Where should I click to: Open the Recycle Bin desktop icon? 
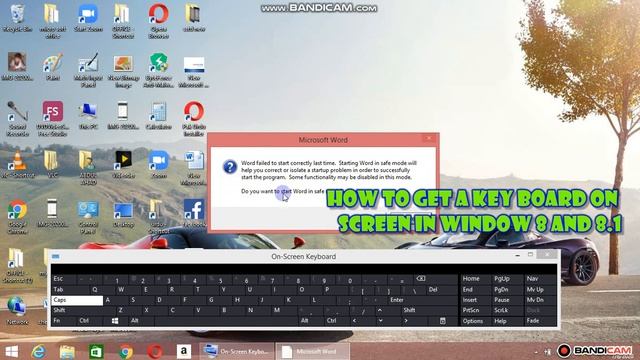coord(18,18)
